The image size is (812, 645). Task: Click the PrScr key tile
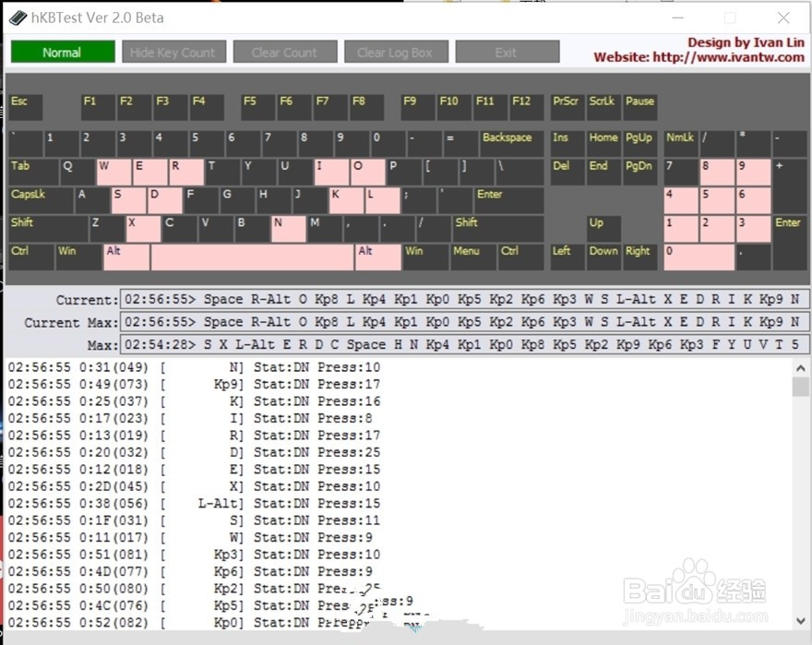[567, 107]
